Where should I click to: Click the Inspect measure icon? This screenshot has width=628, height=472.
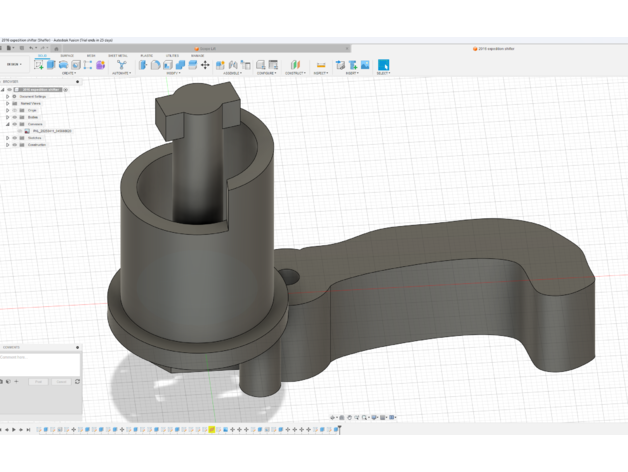tap(321, 65)
